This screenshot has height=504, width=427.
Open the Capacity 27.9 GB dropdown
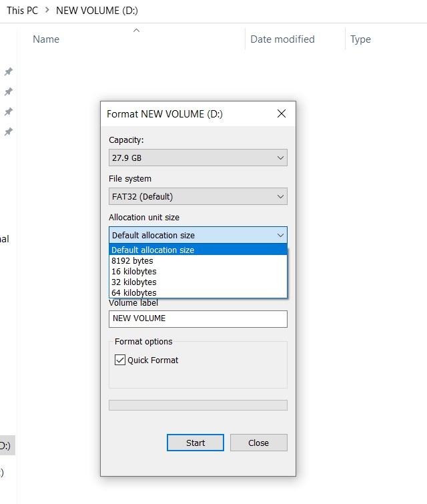click(198, 158)
